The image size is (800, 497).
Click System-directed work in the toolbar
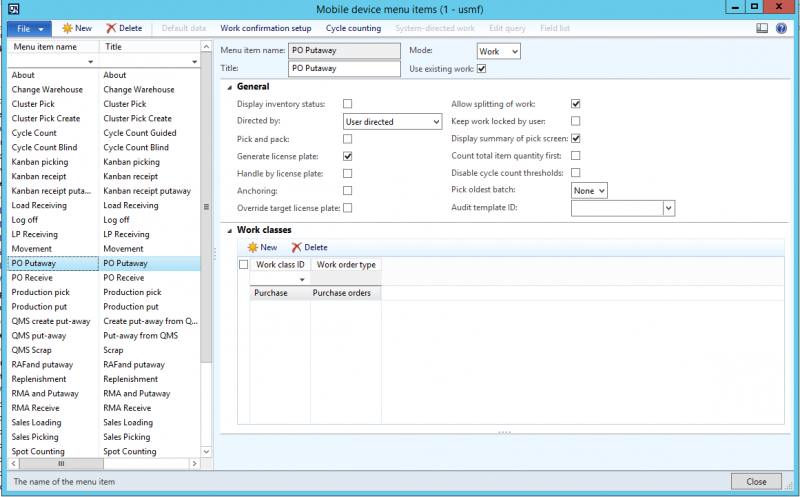[x=435, y=28]
